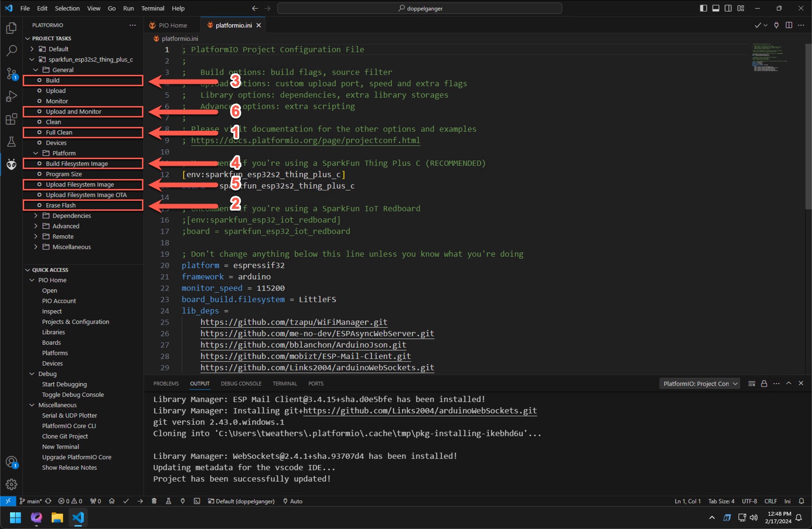812x529 pixels.
Task: Open the Testing flask icon in activity bar
Action: (x=11, y=142)
